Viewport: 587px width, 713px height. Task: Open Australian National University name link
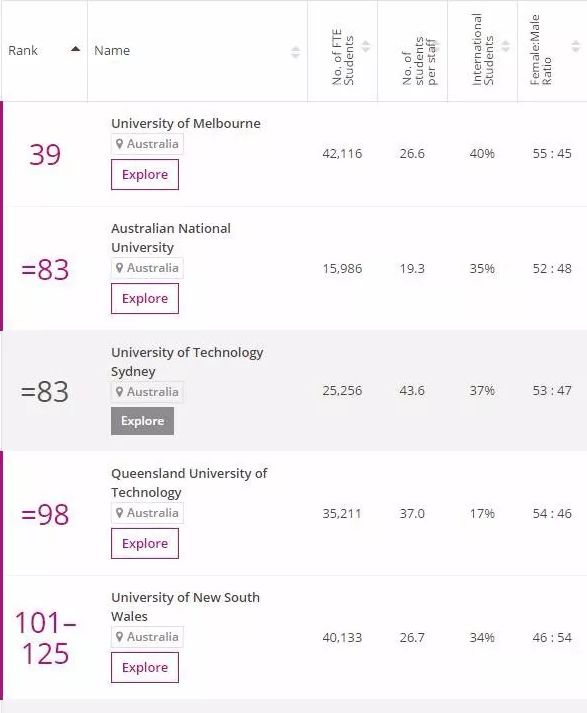(x=171, y=238)
